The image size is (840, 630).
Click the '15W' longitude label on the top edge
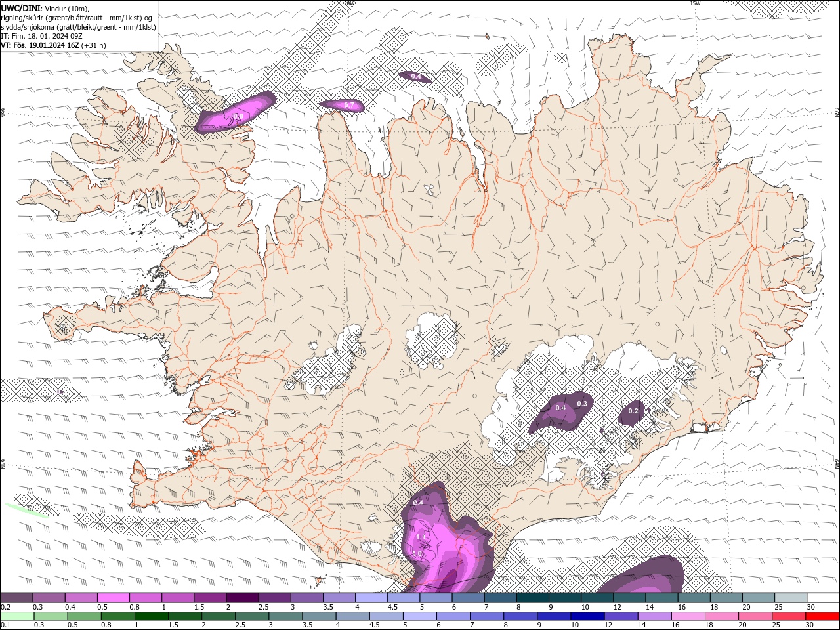(695, 3)
